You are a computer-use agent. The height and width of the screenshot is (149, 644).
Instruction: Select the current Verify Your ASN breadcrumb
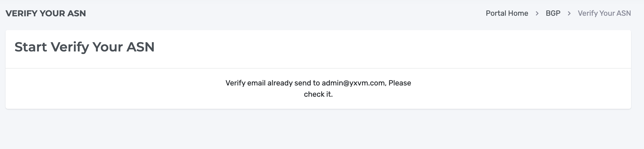click(x=604, y=13)
